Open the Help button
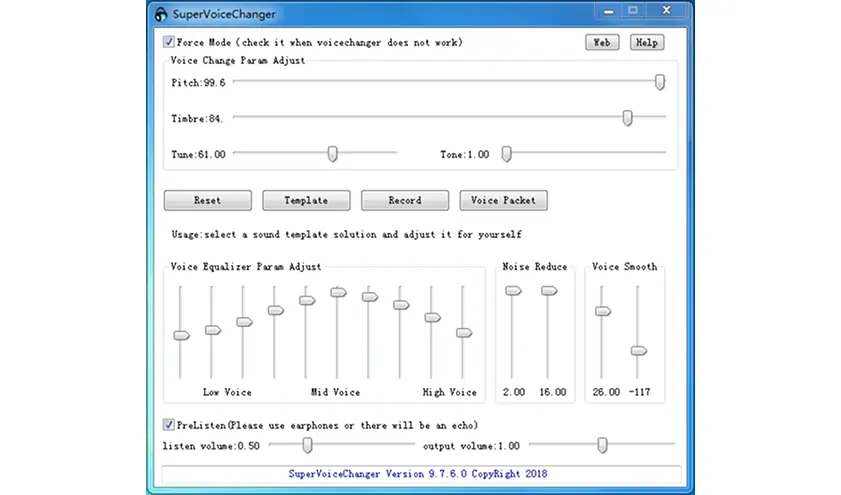Viewport: 841px width, 495px height. 647,42
